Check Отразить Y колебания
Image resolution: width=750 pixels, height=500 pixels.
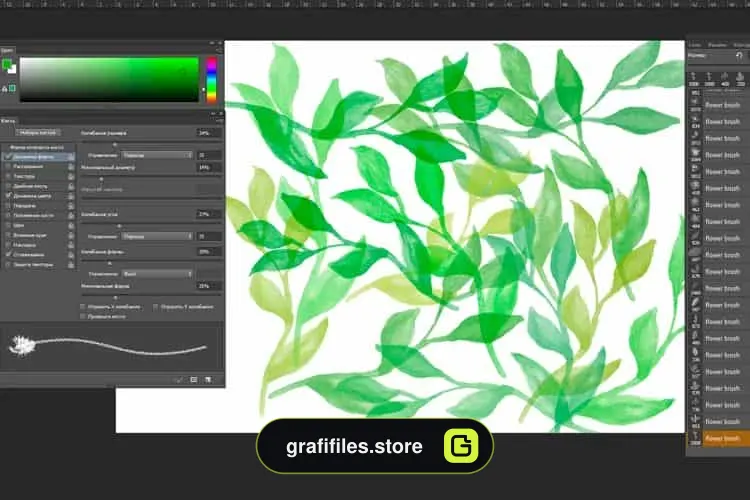click(155, 307)
